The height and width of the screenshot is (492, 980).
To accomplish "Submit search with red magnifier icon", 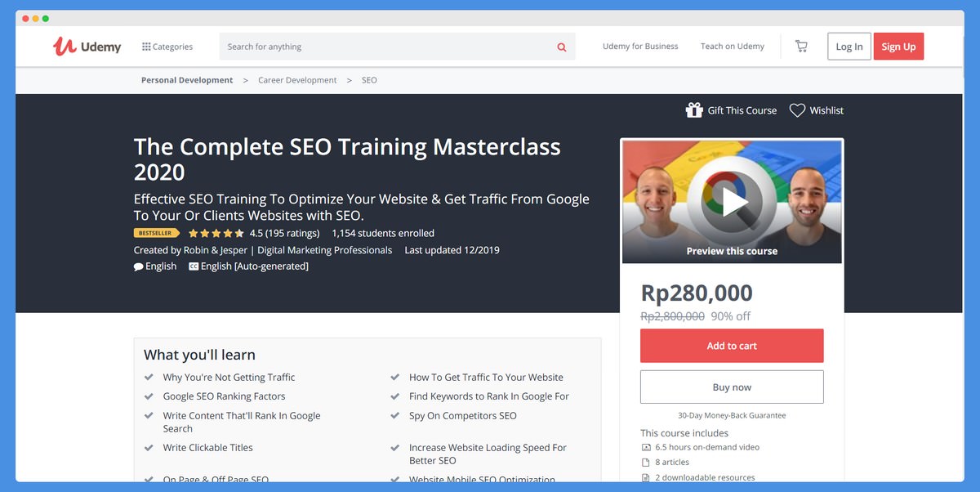I will pyautogui.click(x=562, y=47).
